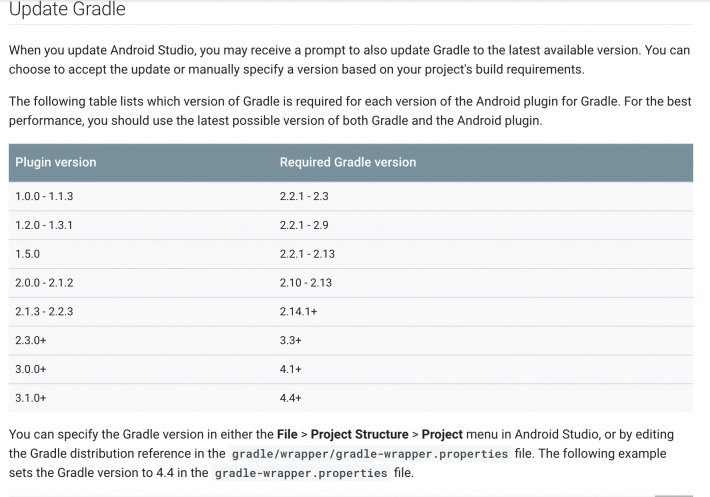The height and width of the screenshot is (497, 710).
Task: Click the 2.14.1+ Gradle version cell
Action: (x=298, y=312)
